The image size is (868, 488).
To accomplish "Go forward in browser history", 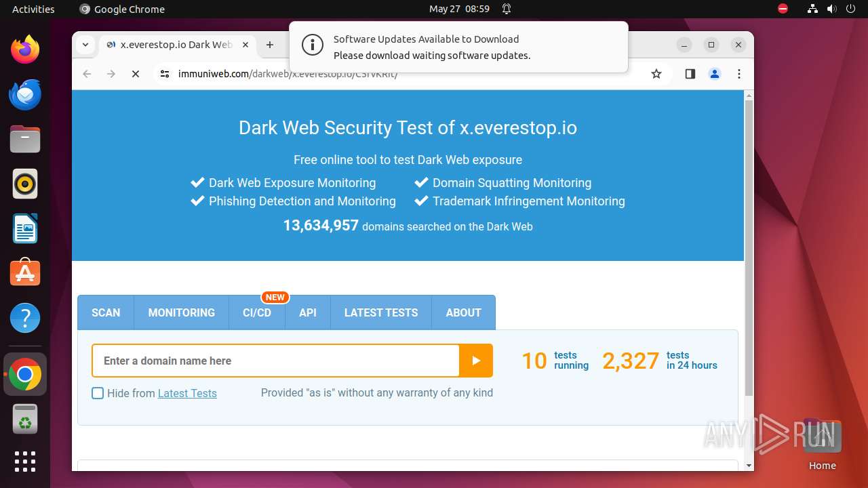I will point(111,74).
